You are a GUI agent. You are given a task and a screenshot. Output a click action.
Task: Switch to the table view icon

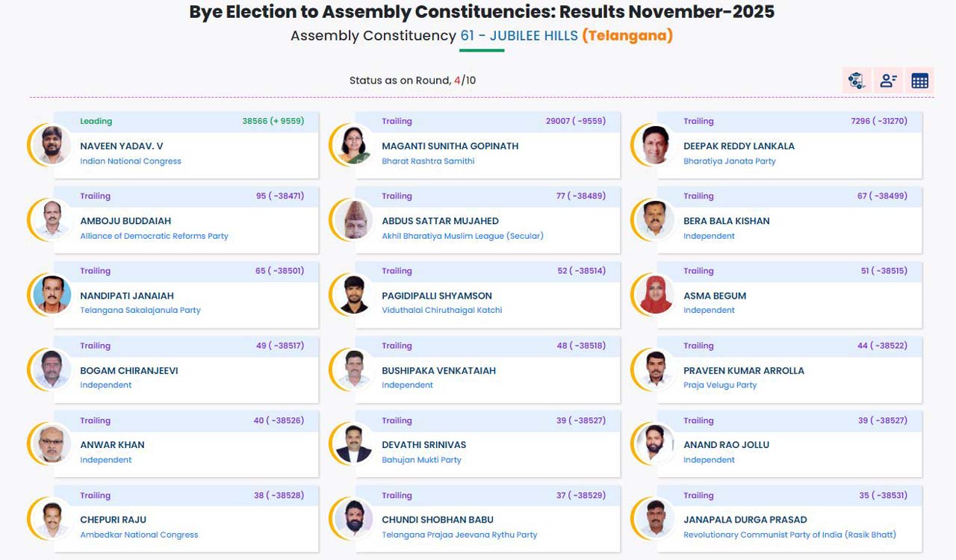(919, 80)
